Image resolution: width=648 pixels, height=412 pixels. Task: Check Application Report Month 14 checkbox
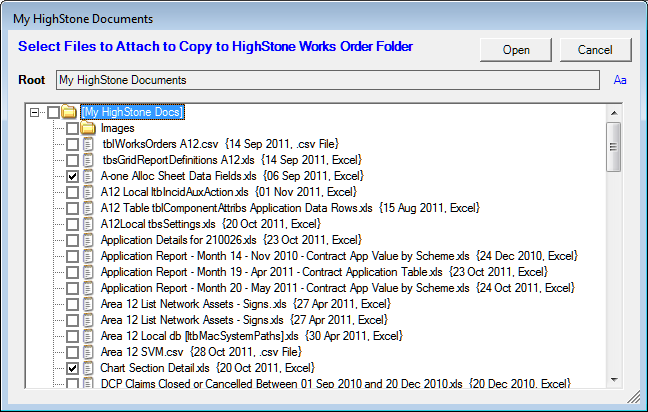tap(72, 256)
